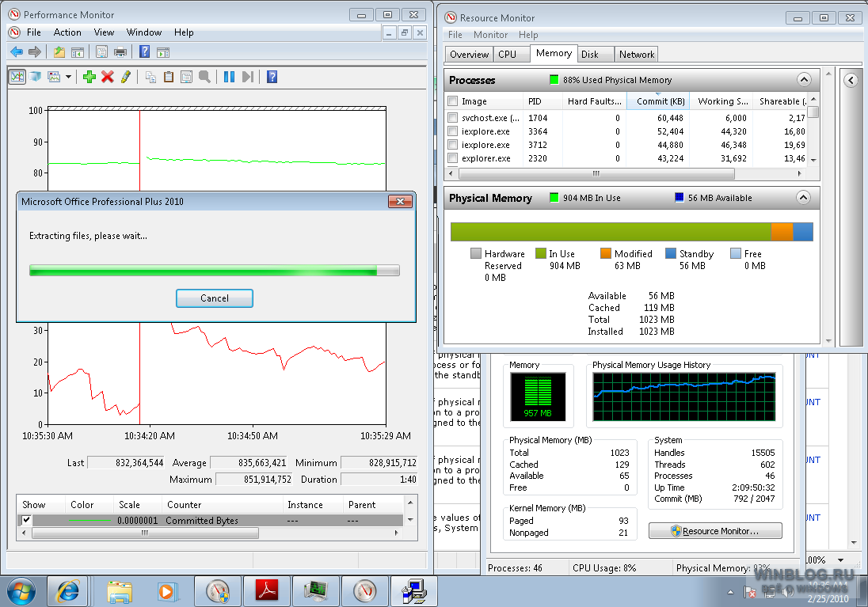Select the Memory tab in Resource Monitor
The image size is (868, 607).
554,53
